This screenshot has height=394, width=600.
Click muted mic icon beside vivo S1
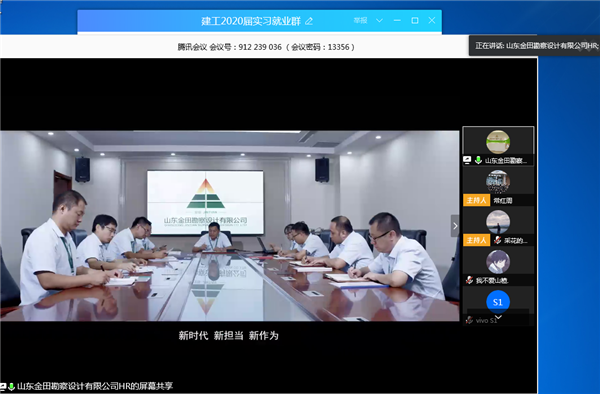pyautogui.click(x=470, y=320)
